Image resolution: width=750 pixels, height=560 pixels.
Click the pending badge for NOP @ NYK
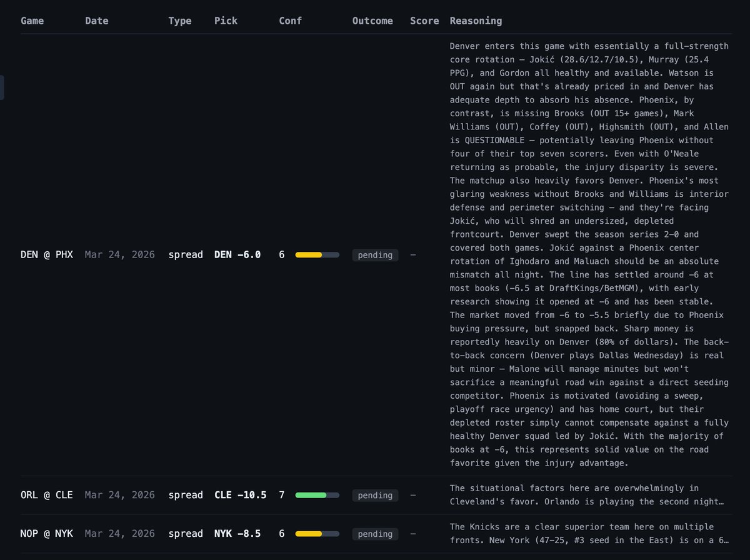375,534
